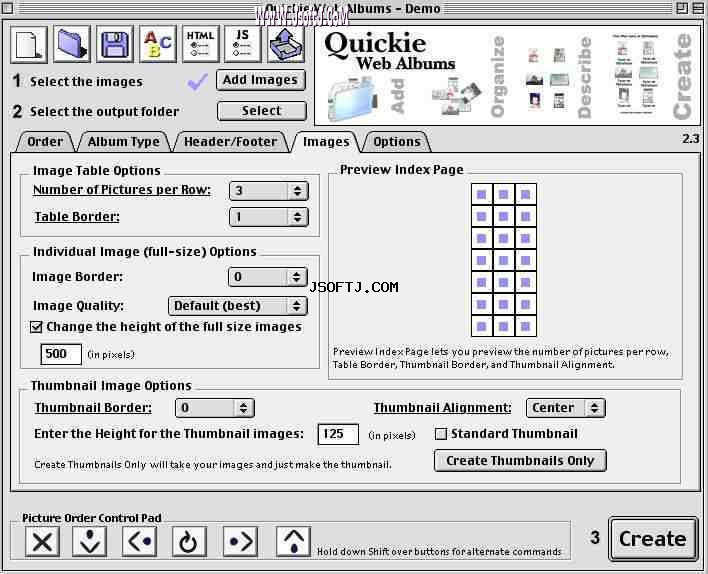Open an album via the folder icon
Image resolution: width=708 pixels, height=574 pixels.
pos(72,44)
